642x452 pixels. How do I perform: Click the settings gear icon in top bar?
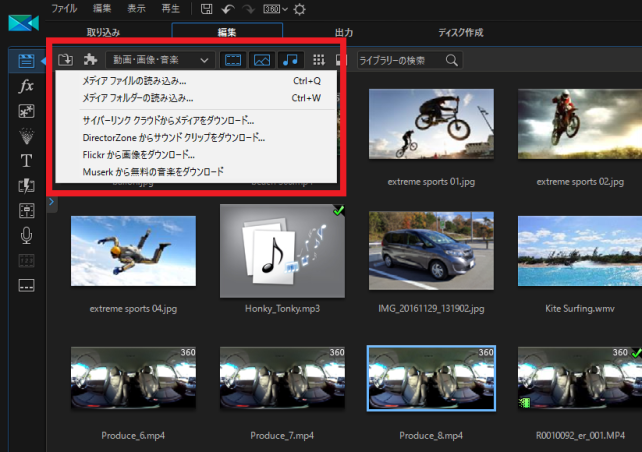pyautogui.click(x=299, y=9)
